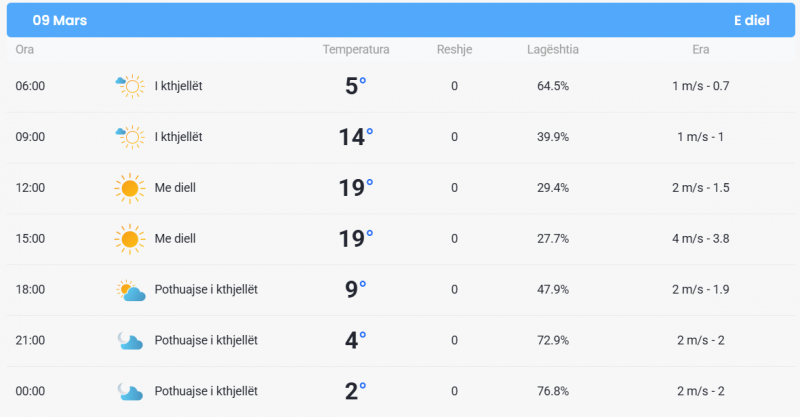This screenshot has width=800, height=417.
Task: Click the Lagështia column header
Action: point(553,50)
